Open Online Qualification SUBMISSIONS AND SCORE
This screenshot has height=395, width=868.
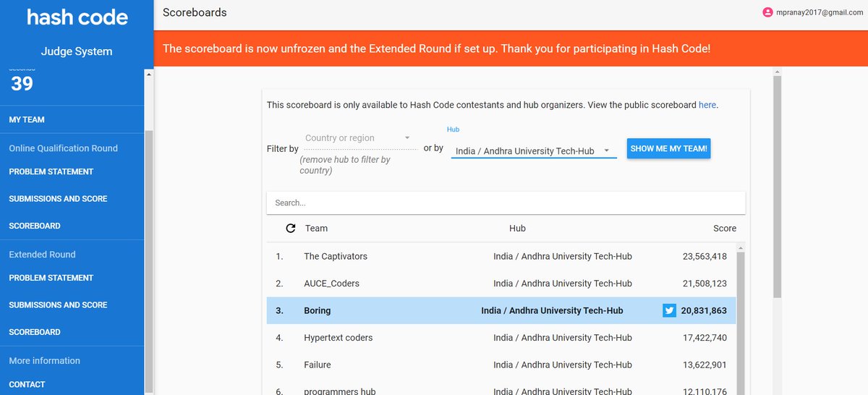[58, 199]
